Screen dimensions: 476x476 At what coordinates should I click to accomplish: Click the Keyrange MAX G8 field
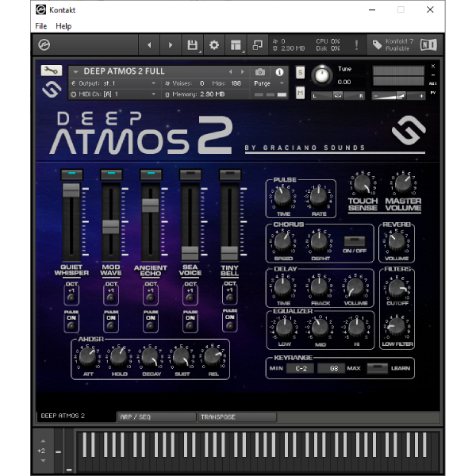click(x=332, y=368)
